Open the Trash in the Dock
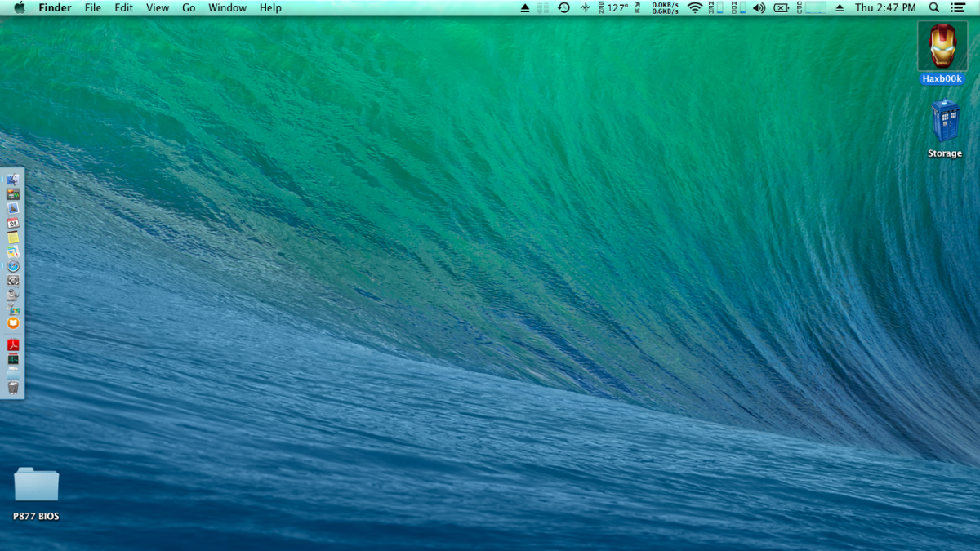Image resolution: width=980 pixels, height=551 pixels. click(13, 388)
